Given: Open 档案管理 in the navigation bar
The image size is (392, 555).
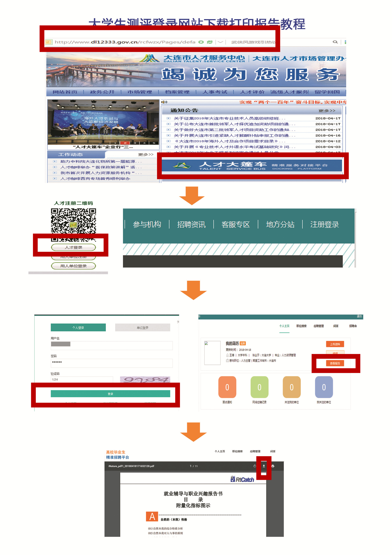Looking at the screenshot, I should pos(177,92).
